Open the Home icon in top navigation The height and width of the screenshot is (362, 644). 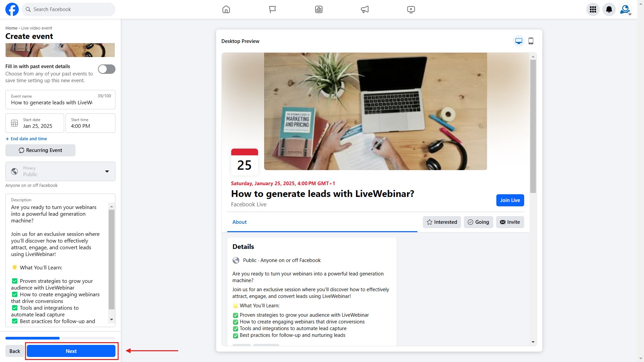pos(226,9)
